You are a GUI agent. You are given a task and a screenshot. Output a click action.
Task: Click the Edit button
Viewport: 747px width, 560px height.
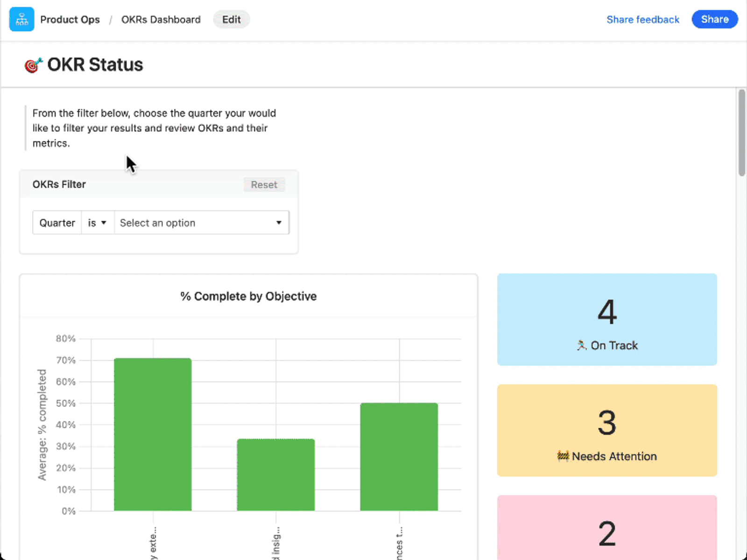tap(232, 20)
